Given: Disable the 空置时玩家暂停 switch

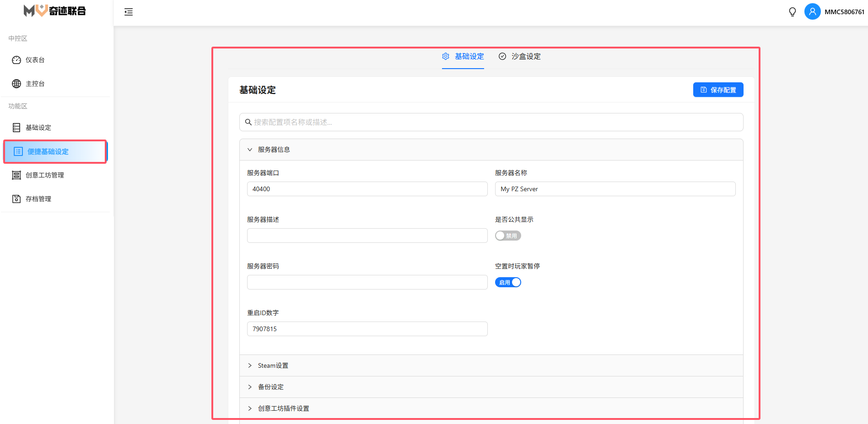Looking at the screenshot, I should click(x=508, y=283).
